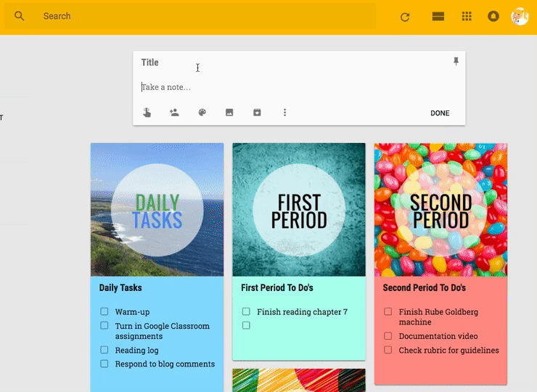Check the Reading log task
The image size is (537, 392).
click(104, 350)
